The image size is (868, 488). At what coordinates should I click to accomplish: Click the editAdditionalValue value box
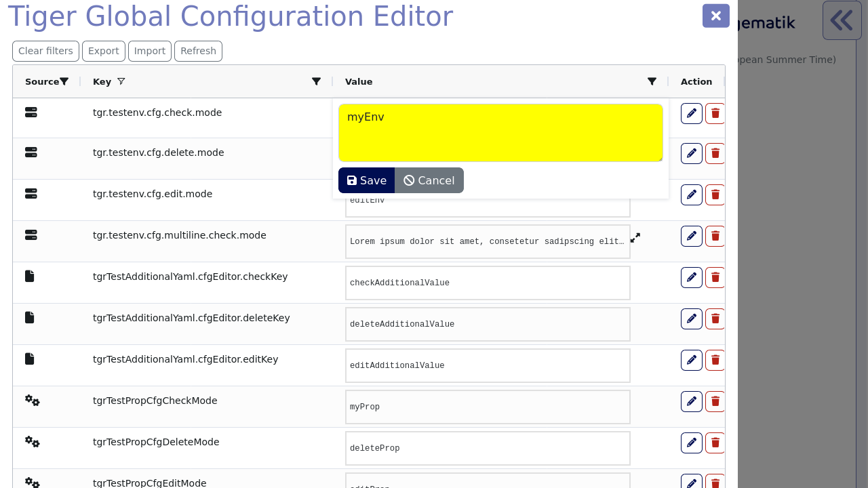coord(488,365)
